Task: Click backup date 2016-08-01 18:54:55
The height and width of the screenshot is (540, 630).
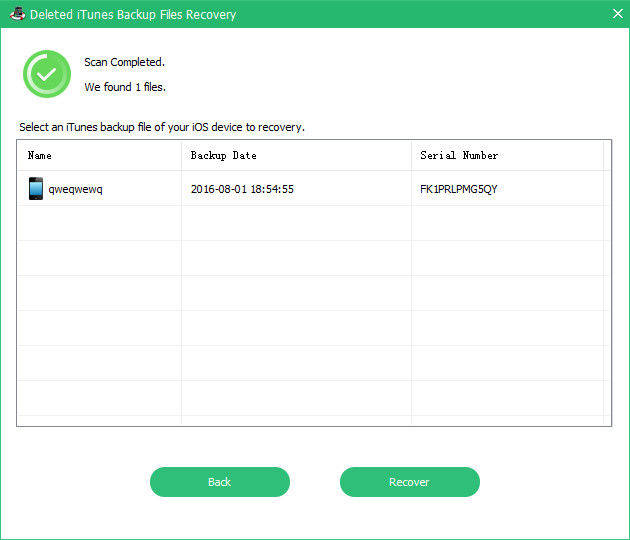Action: tap(242, 189)
